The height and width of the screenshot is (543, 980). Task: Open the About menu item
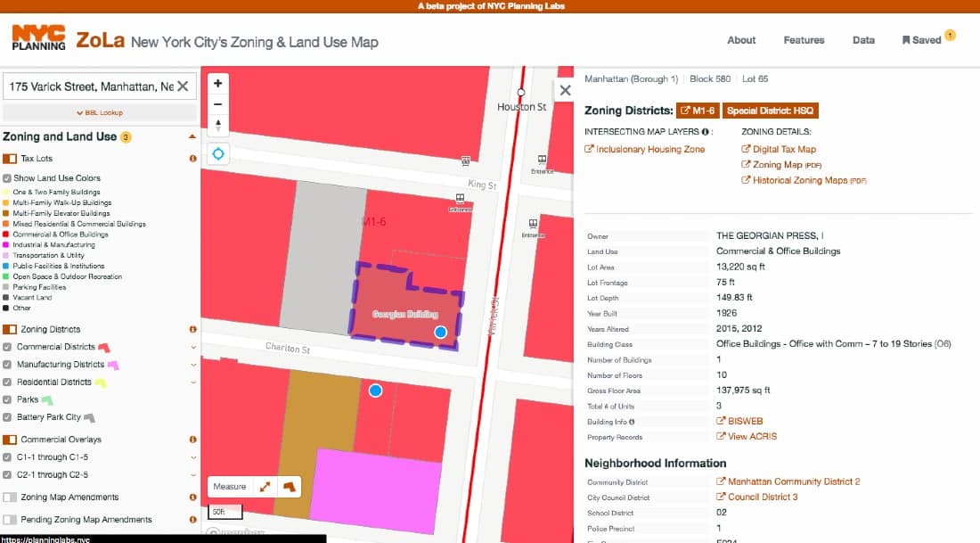[740, 40]
